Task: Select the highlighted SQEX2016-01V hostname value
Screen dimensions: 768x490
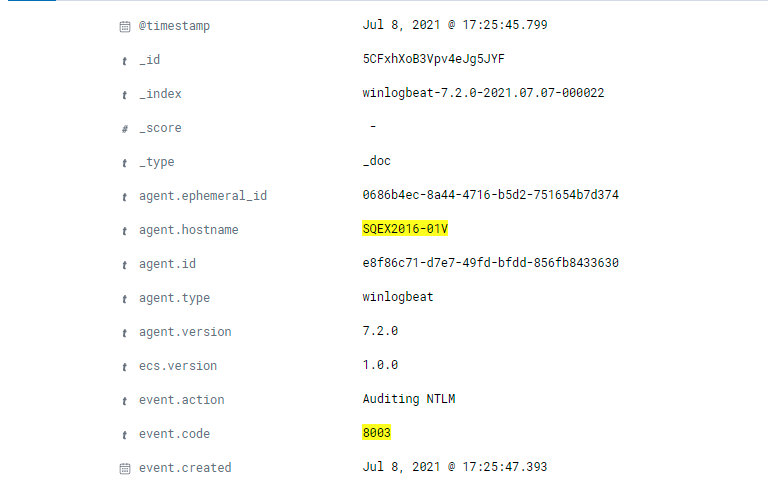Action: (405, 229)
